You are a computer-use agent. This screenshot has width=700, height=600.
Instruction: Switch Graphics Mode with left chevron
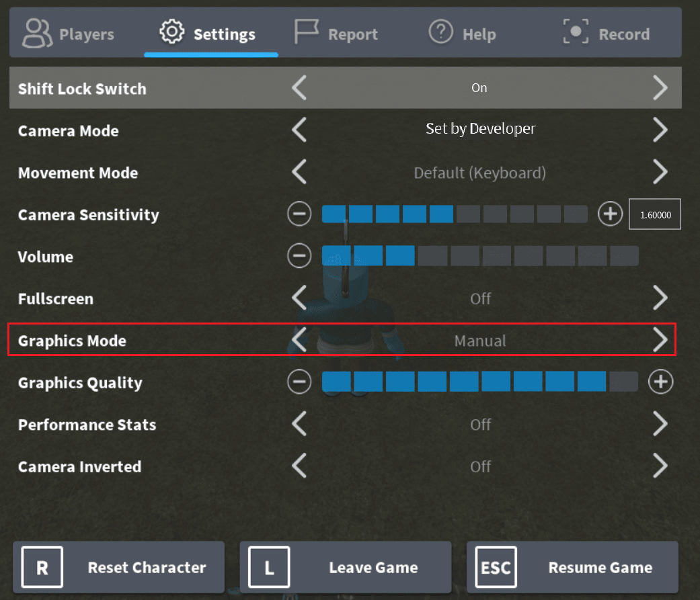[299, 340]
